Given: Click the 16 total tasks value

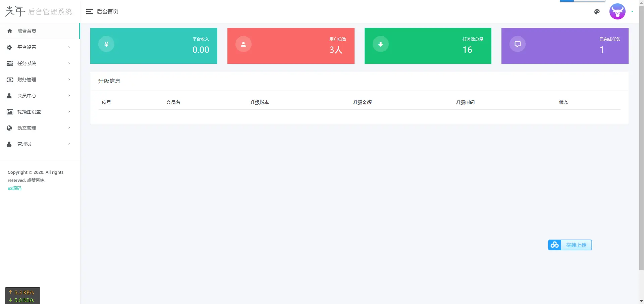Looking at the screenshot, I should click(467, 50).
